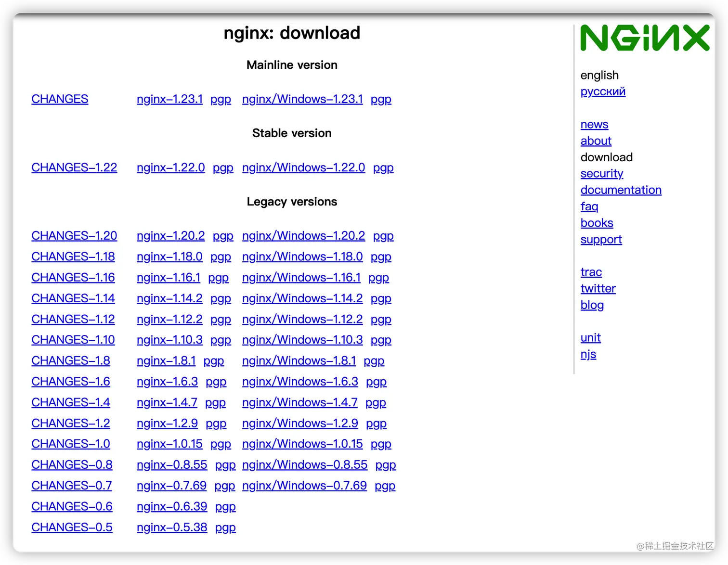Open pgp signature for nginx/Windows-1.22.0
The width and height of the screenshot is (728, 565).
pyautogui.click(x=383, y=167)
